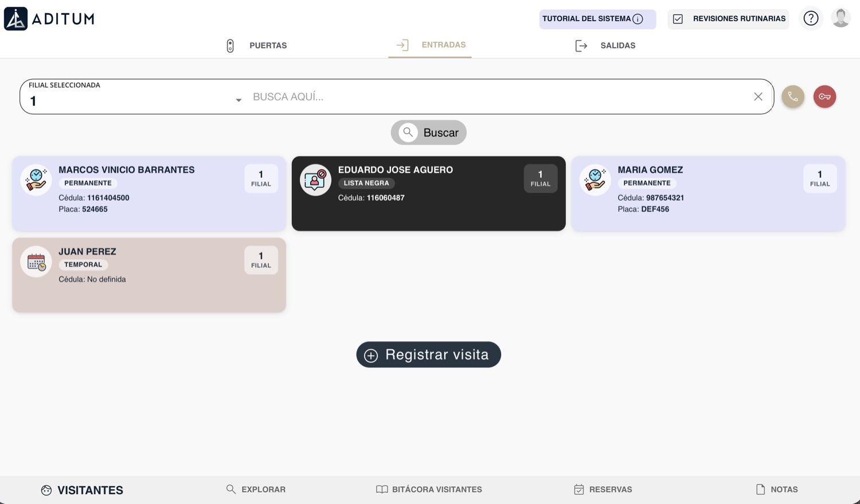This screenshot has width=860, height=504.
Task: Click Maria Gomez permanent visitor icon
Action: (x=595, y=180)
